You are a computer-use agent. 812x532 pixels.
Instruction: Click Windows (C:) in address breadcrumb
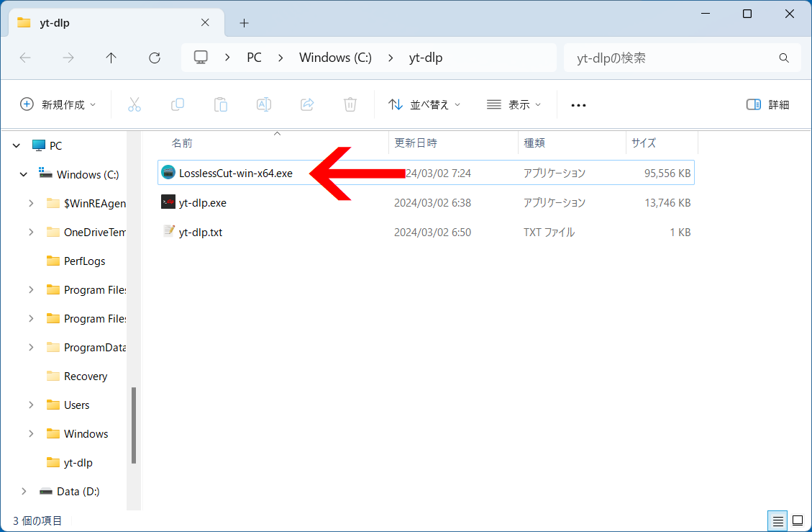[x=335, y=58]
